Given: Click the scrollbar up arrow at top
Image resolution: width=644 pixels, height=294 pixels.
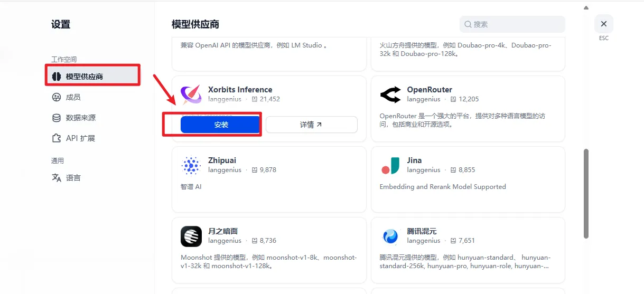Looking at the screenshot, I should [x=586, y=8].
